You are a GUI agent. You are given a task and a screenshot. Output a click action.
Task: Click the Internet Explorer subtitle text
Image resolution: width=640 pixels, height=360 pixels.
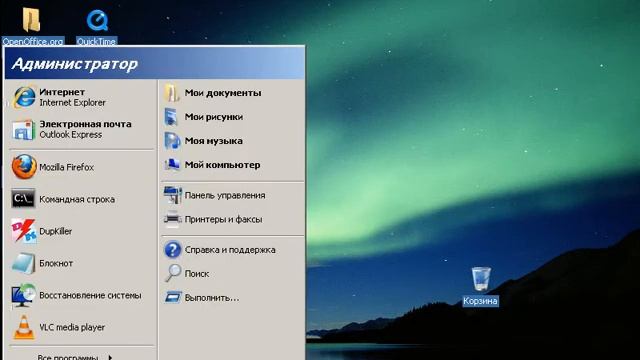coord(72,102)
